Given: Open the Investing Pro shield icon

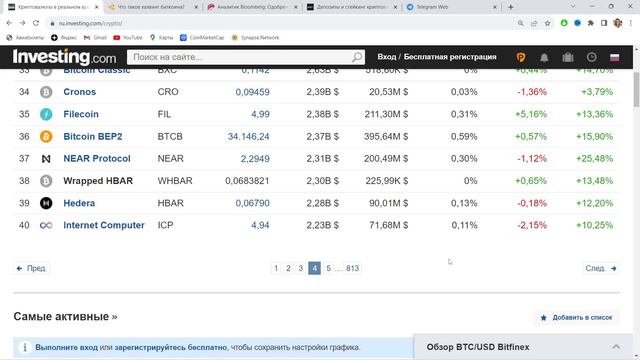Looking at the screenshot, I should (521, 58).
